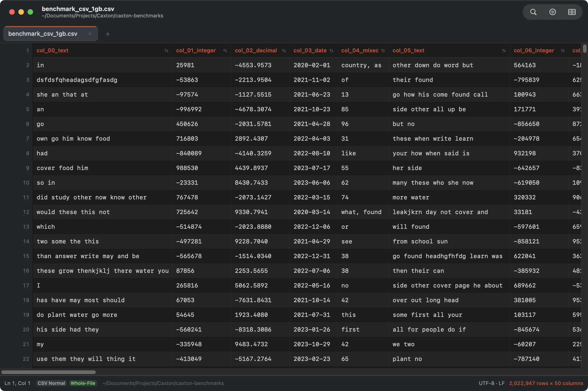
Task: Sort by col_03_date sort arrows
Action: (x=331, y=51)
